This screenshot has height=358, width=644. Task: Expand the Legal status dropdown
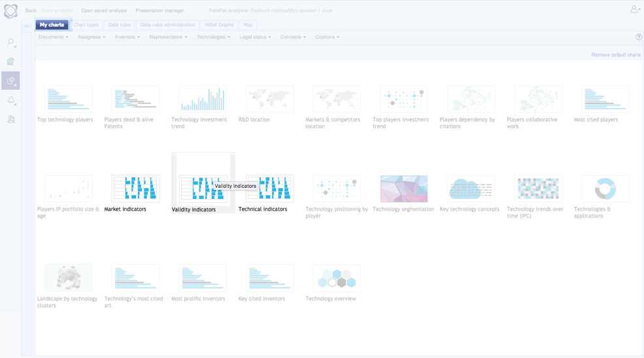click(255, 37)
